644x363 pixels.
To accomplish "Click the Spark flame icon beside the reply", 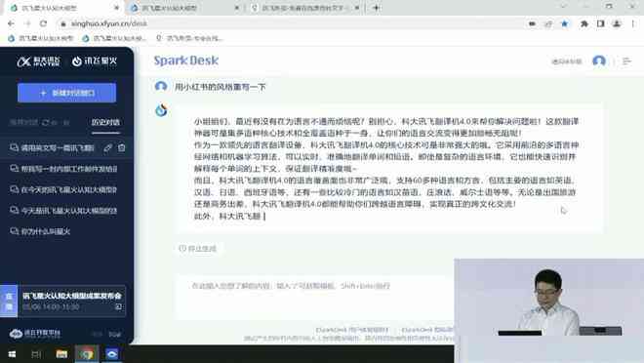I will click(161, 110).
